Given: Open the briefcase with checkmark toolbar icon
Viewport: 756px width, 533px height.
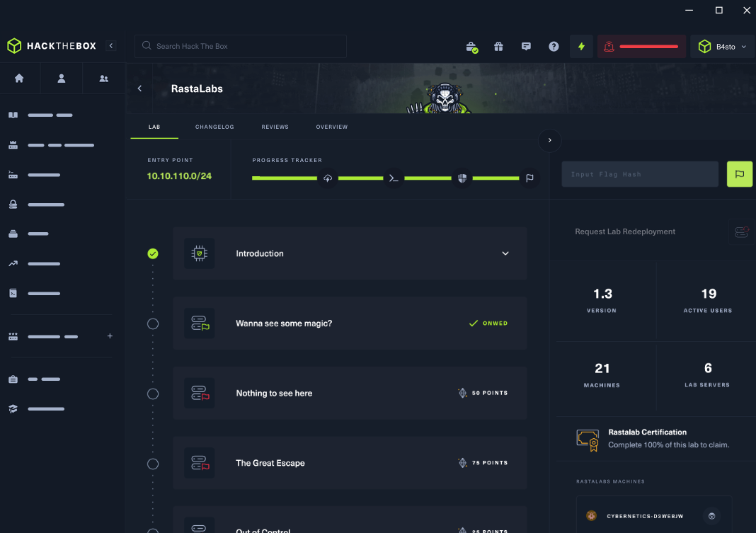Looking at the screenshot, I should (471, 47).
